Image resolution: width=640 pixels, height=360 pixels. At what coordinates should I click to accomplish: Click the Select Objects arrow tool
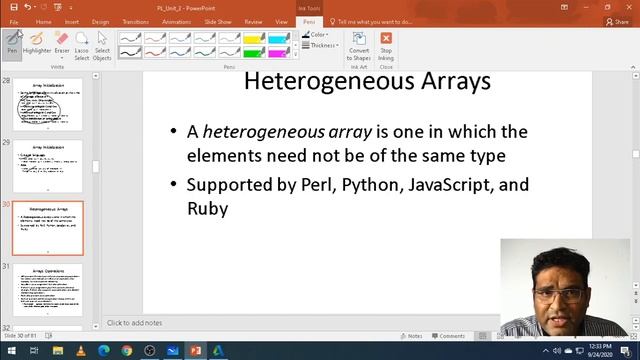point(102,46)
